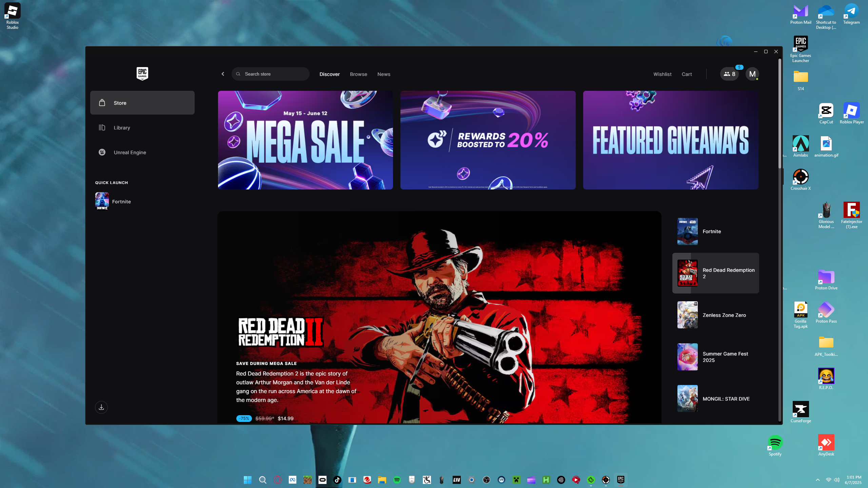The width and height of the screenshot is (868, 488).
Task: Select the Store sidebar item
Action: [x=142, y=103]
